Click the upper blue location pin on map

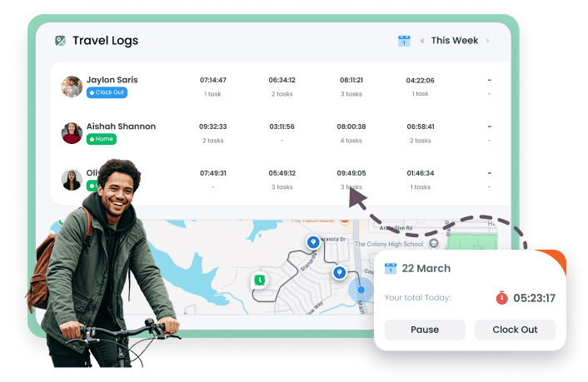pyautogui.click(x=312, y=242)
